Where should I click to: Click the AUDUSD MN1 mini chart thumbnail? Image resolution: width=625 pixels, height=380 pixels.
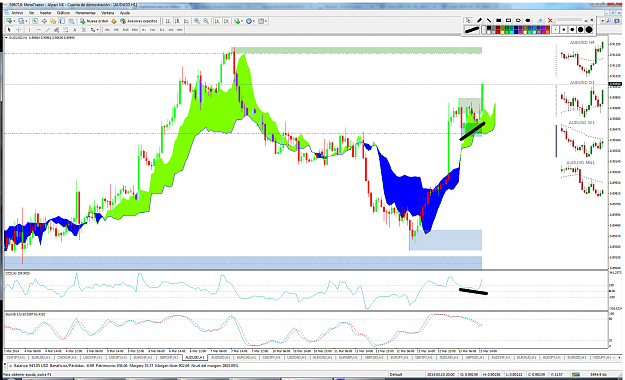582,179
